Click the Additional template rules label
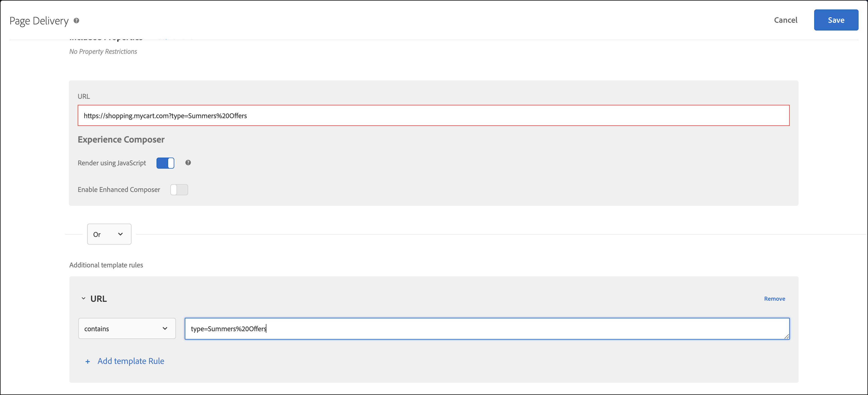The image size is (868, 395). coord(106,265)
